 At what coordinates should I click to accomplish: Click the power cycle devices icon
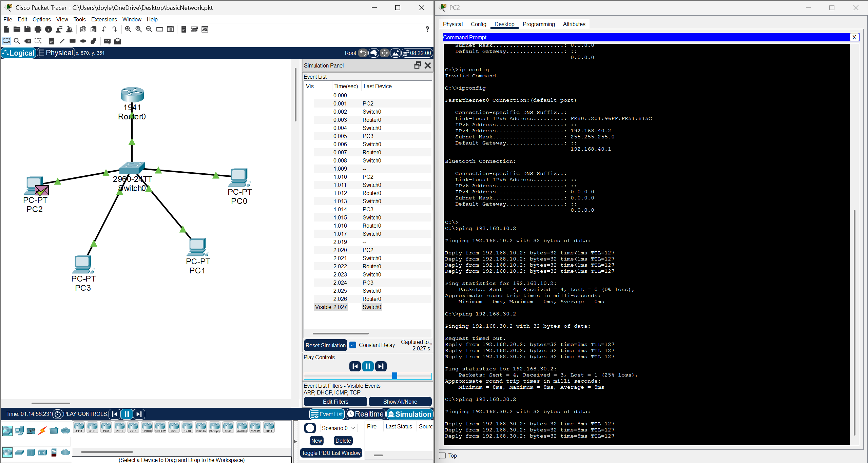pos(58,414)
